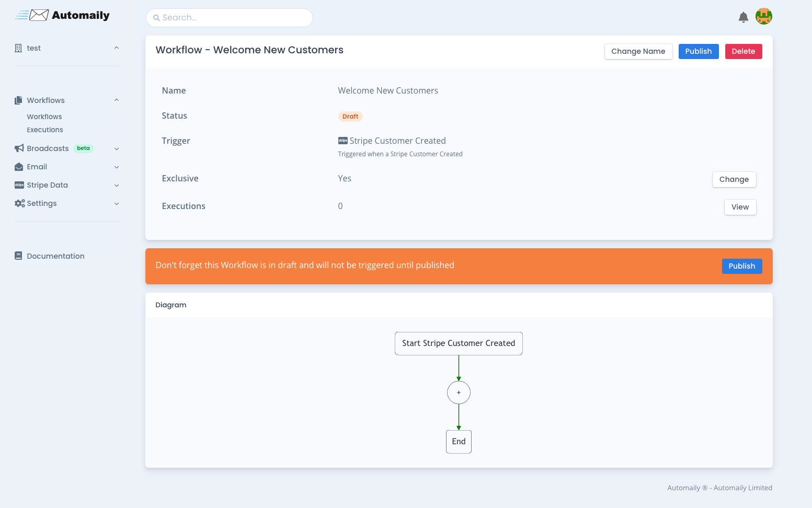Viewport: 812px width, 508px height.
Task: Click View button for Executions
Action: tap(740, 207)
